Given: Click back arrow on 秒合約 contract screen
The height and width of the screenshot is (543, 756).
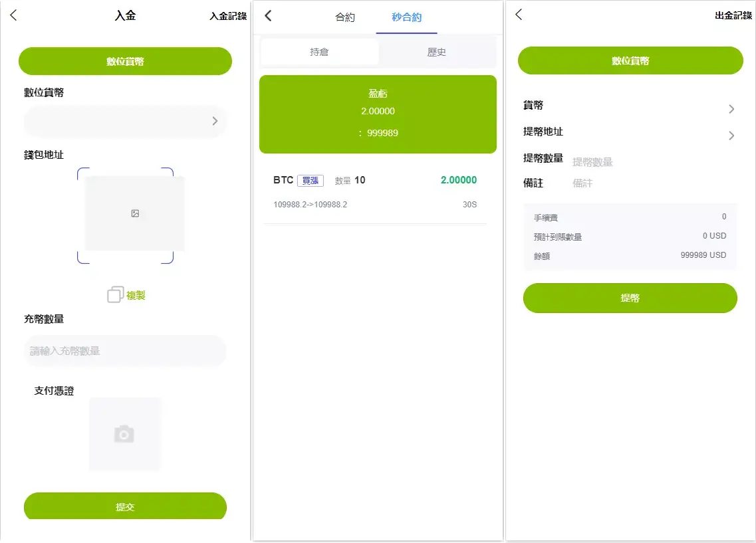Looking at the screenshot, I should (268, 16).
